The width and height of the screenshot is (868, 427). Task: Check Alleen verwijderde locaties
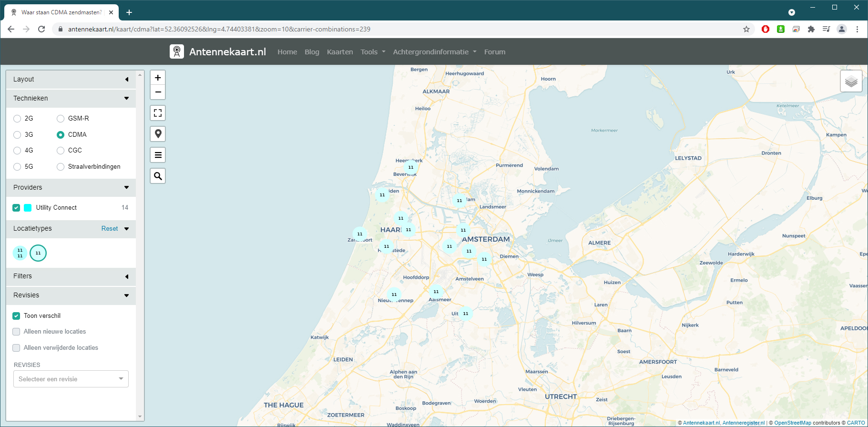[x=16, y=348]
